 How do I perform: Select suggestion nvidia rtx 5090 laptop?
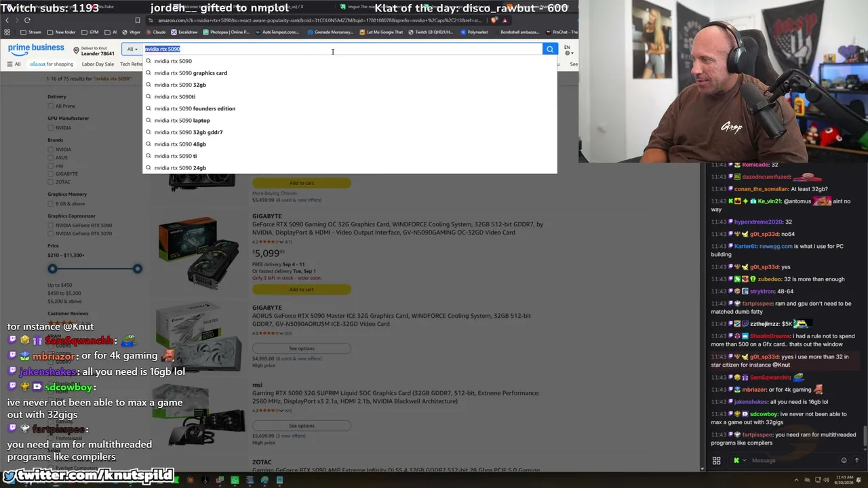(182, 121)
